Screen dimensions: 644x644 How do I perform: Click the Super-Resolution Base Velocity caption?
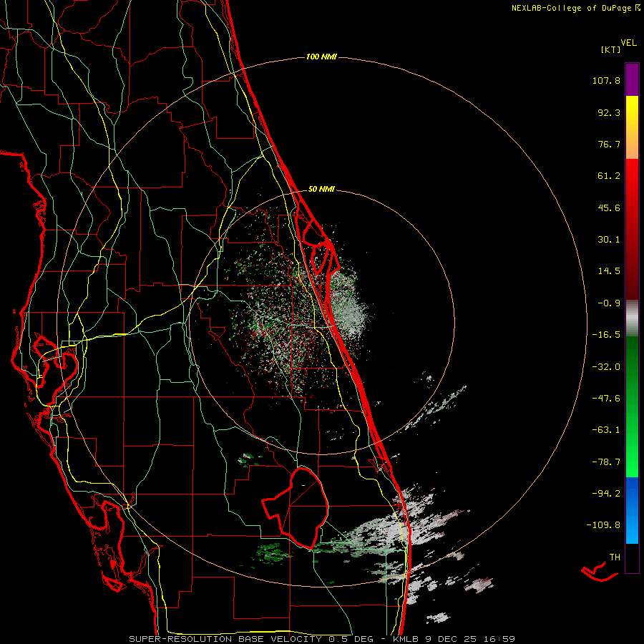click(321, 639)
